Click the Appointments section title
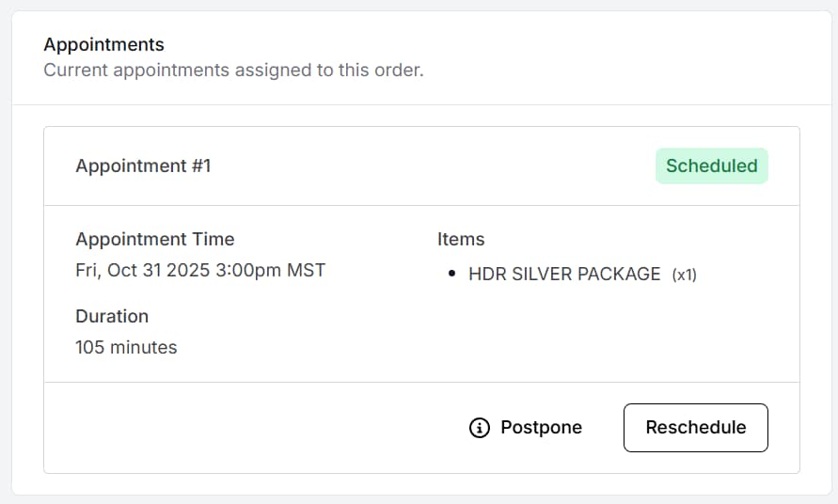The height and width of the screenshot is (504, 838). [x=103, y=44]
